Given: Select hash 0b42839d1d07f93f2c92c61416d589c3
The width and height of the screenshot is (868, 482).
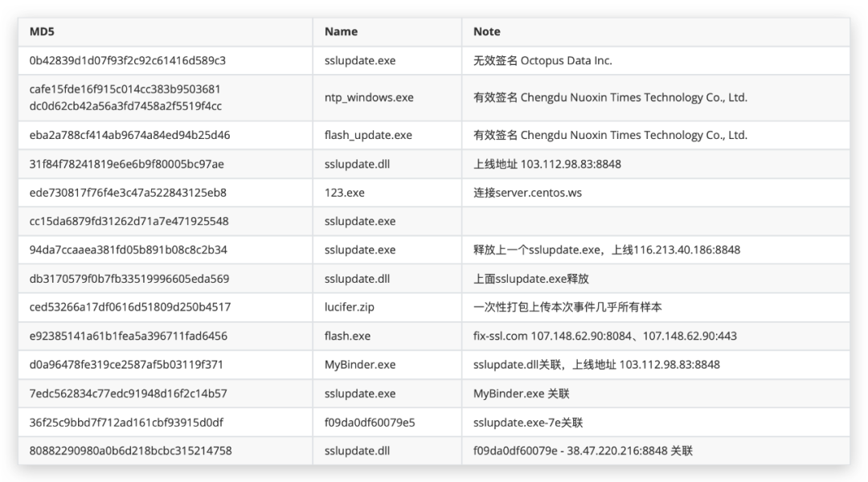Looking at the screenshot, I should (x=127, y=60).
